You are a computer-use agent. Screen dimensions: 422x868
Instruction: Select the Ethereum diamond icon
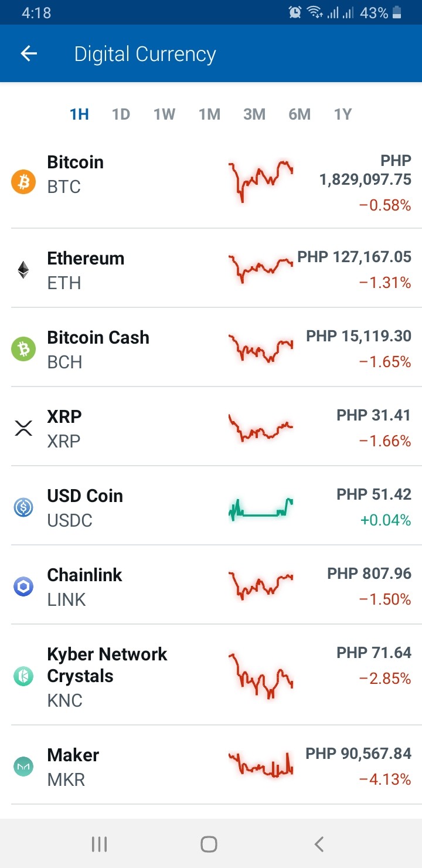23,270
